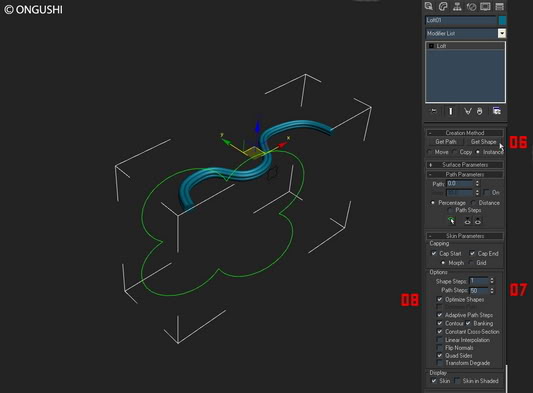Toggle Show End Result icon
Screen dimensions: 533x393
pyautogui.click(x=451, y=111)
